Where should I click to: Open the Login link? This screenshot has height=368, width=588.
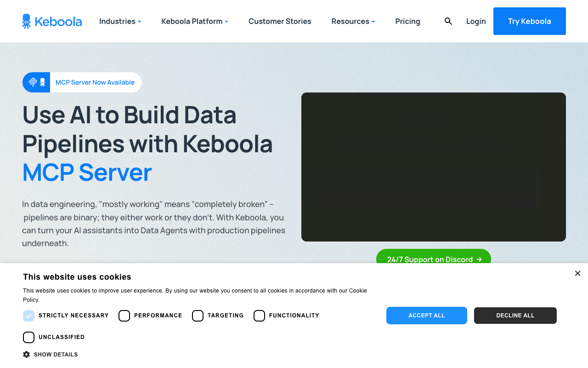476,21
